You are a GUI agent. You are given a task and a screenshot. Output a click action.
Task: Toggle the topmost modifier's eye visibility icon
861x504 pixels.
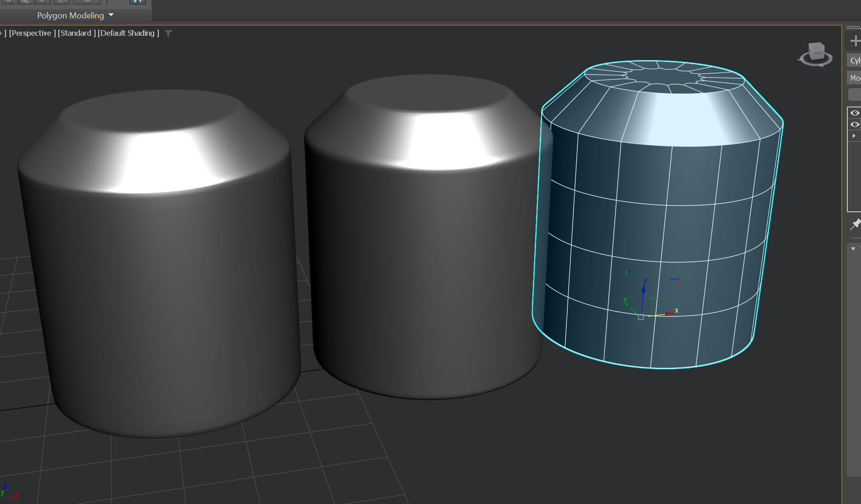(855, 113)
